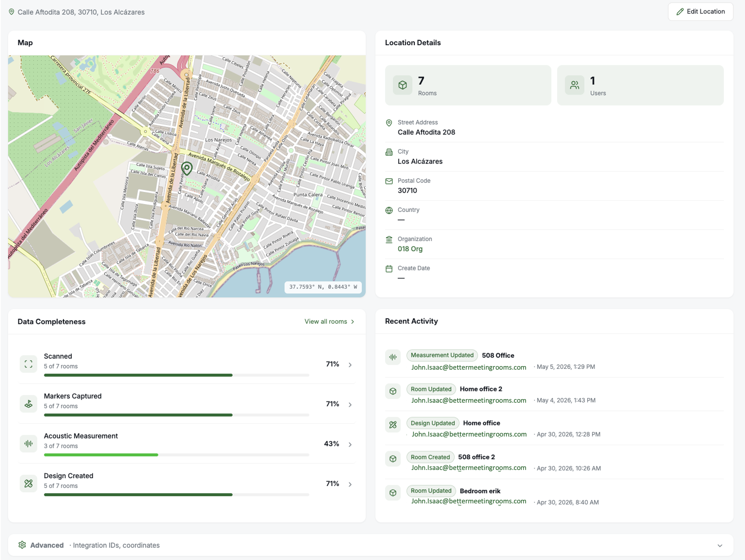Expand the Design Created row chevron
The height and width of the screenshot is (560, 745).
[350, 484]
